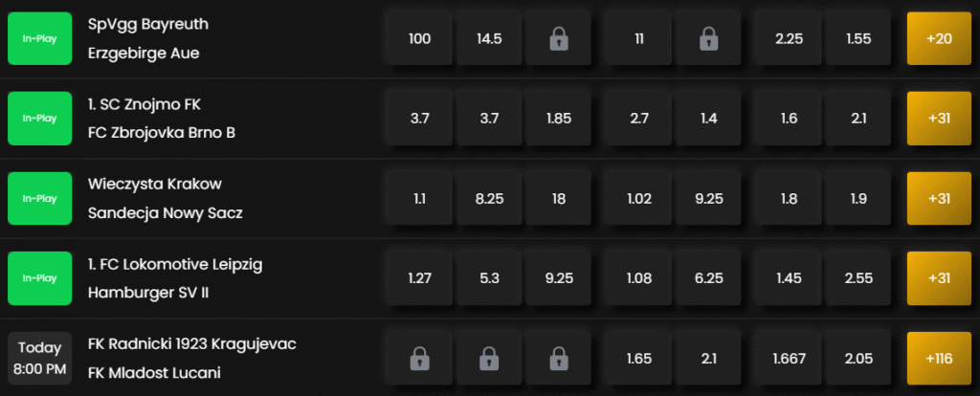This screenshot has height=396, width=980.
Task: Open +31 markets for Wieczysta Krakow match
Action: click(x=939, y=199)
